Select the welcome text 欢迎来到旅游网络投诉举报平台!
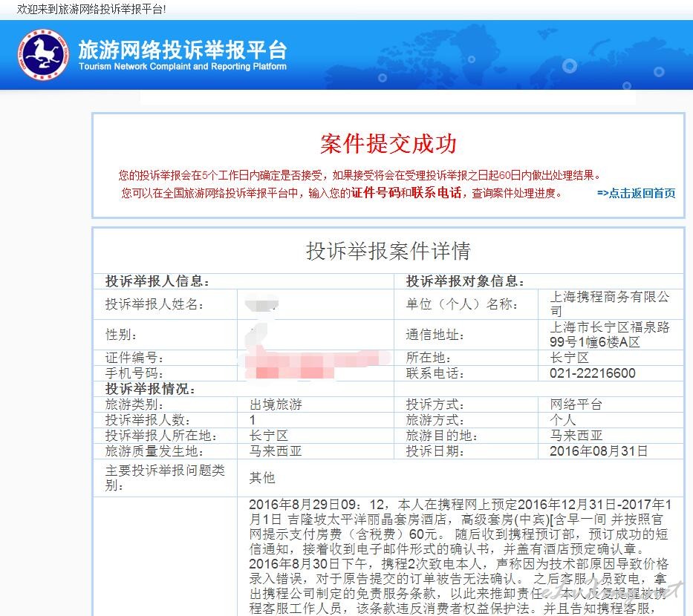The height and width of the screenshot is (616, 693). tap(91, 9)
